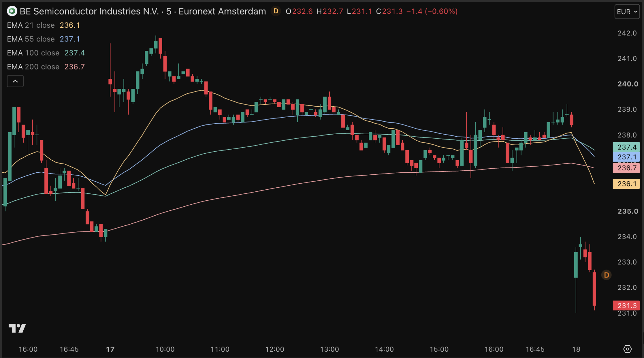Click the D event marker near the latest candles
The width and height of the screenshot is (644, 358).
[606, 275]
